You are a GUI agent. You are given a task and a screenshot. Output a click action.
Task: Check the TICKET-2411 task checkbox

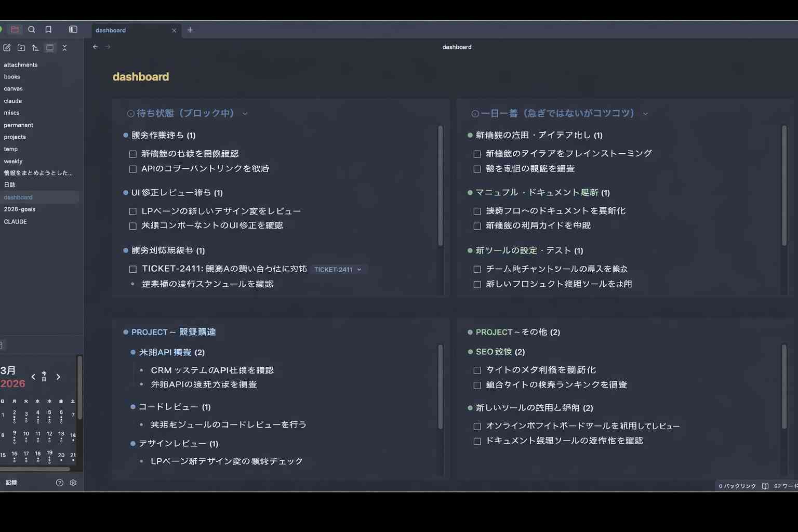pos(133,269)
